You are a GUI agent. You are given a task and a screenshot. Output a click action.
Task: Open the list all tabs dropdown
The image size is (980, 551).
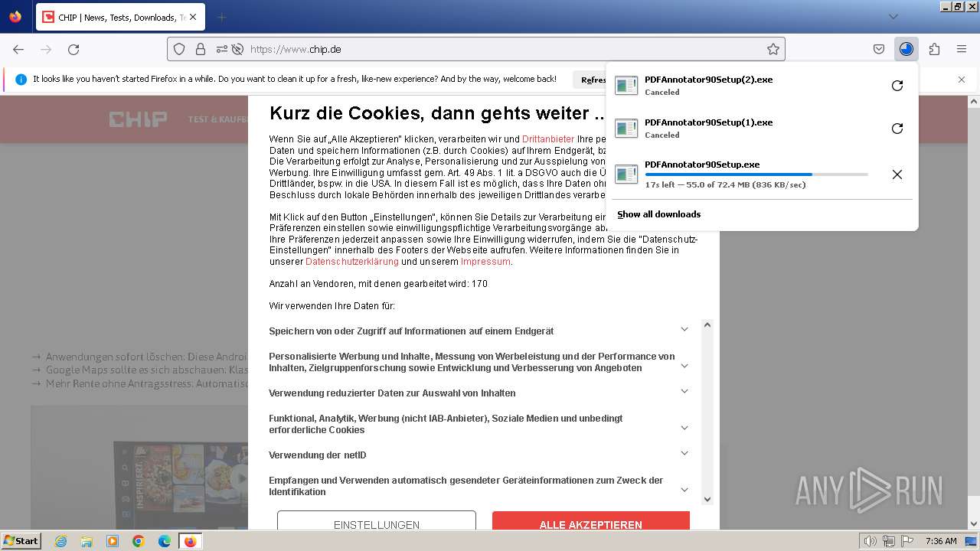[x=893, y=17]
